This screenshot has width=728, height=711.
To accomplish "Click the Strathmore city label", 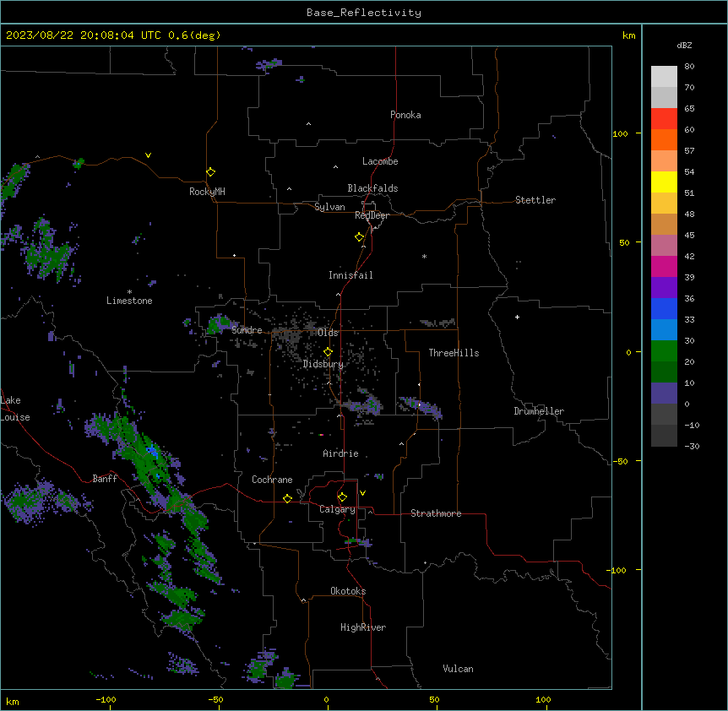I will [x=436, y=513].
